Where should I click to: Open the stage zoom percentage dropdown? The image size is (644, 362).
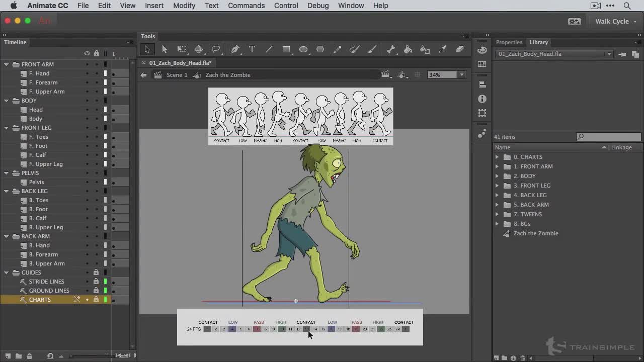point(461,75)
